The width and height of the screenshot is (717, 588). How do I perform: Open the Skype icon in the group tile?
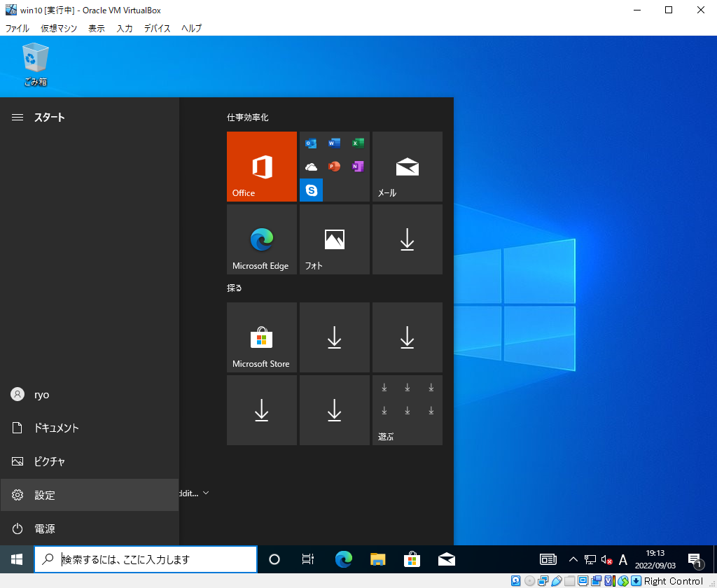coord(311,190)
